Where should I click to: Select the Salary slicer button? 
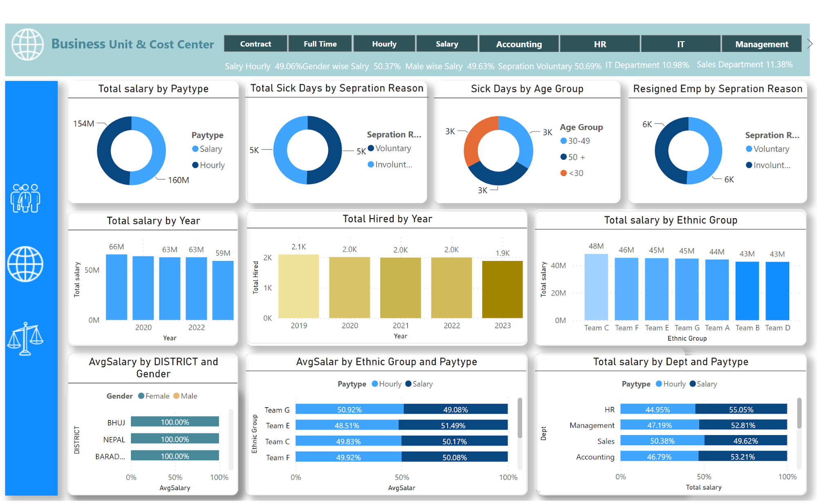pos(447,44)
